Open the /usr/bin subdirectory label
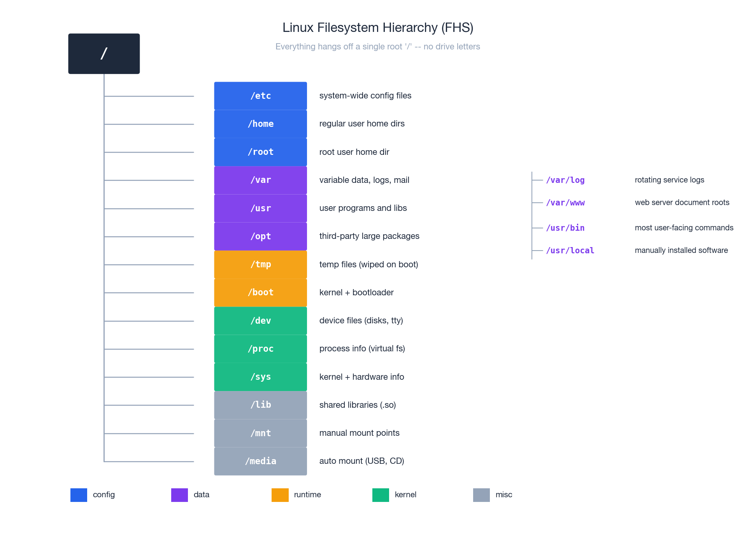Viewport: 756px width, 535px height. coord(565,228)
